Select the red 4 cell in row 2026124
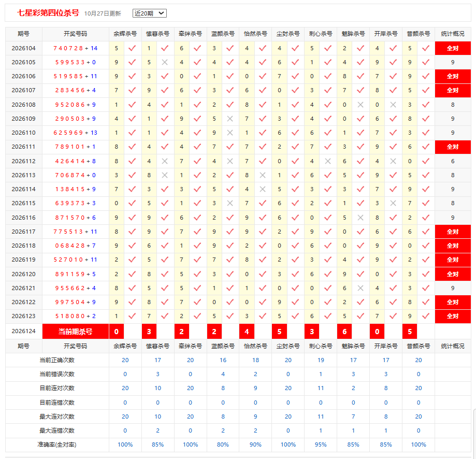Screen dimensions: 476x459 click(x=247, y=332)
